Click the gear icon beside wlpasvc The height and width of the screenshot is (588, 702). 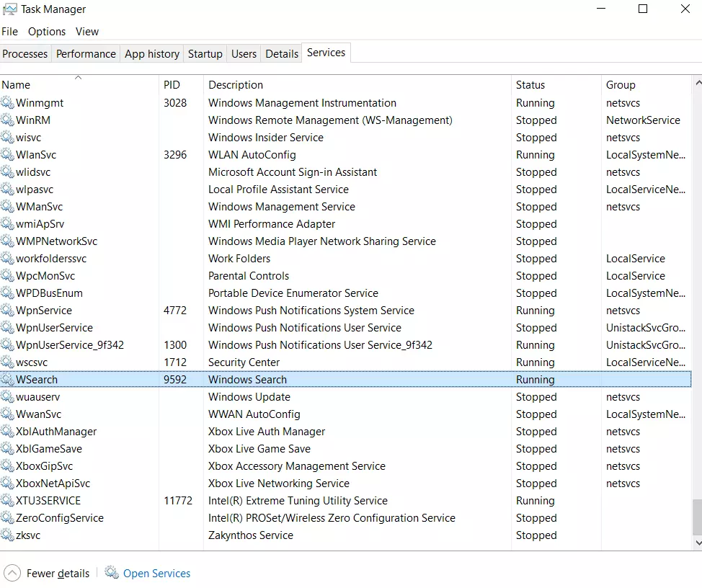coord(7,190)
